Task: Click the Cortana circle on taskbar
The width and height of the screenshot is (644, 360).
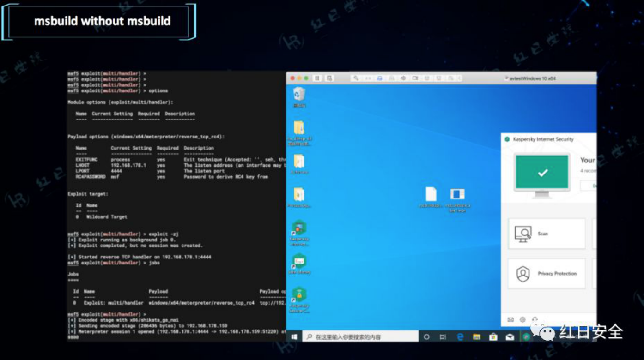Action: click(426, 337)
